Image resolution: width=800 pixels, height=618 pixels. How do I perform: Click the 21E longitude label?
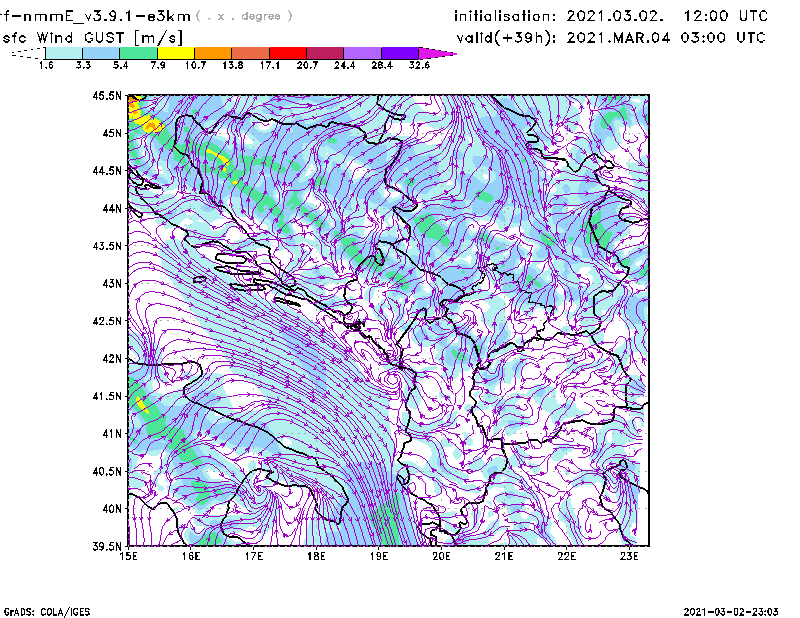click(504, 556)
